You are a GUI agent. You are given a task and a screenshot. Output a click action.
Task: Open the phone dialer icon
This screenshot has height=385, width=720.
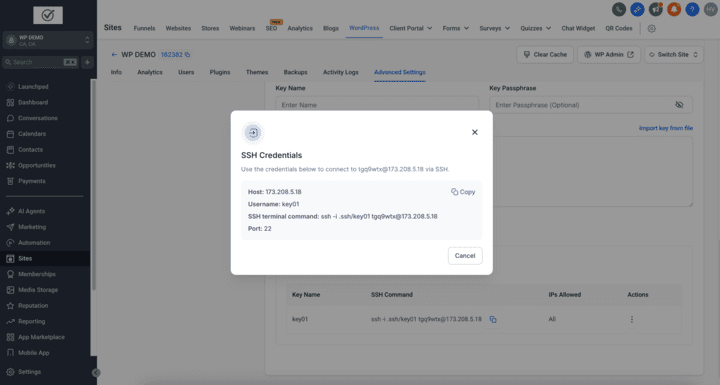point(619,9)
